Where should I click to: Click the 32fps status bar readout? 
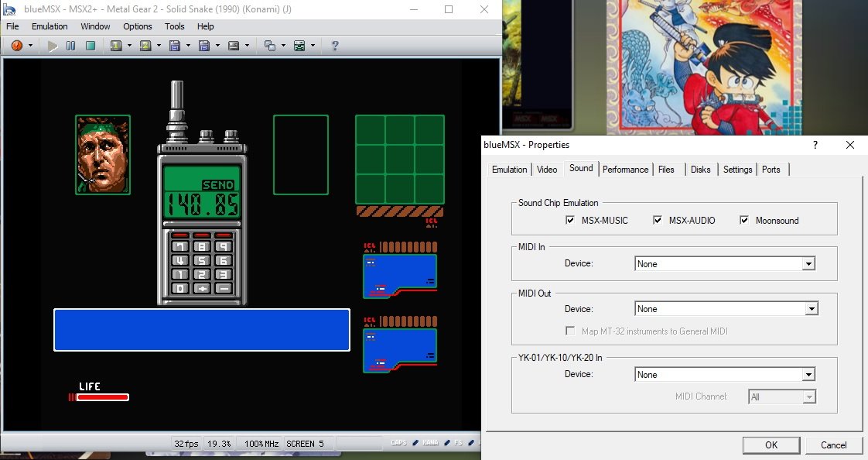click(x=186, y=444)
